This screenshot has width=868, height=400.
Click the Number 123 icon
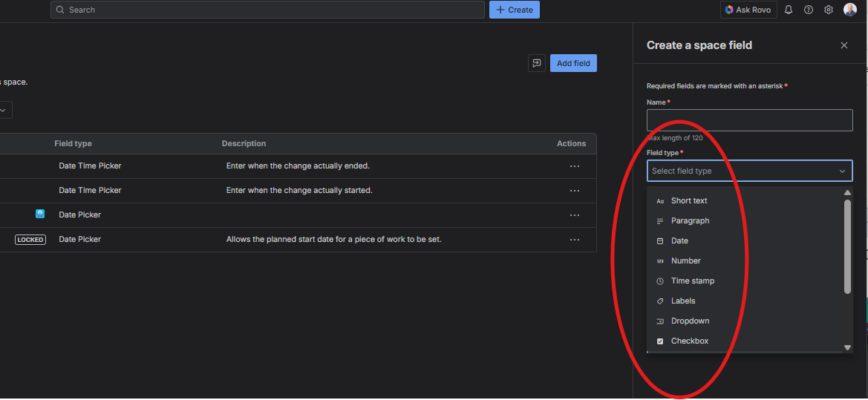click(660, 261)
